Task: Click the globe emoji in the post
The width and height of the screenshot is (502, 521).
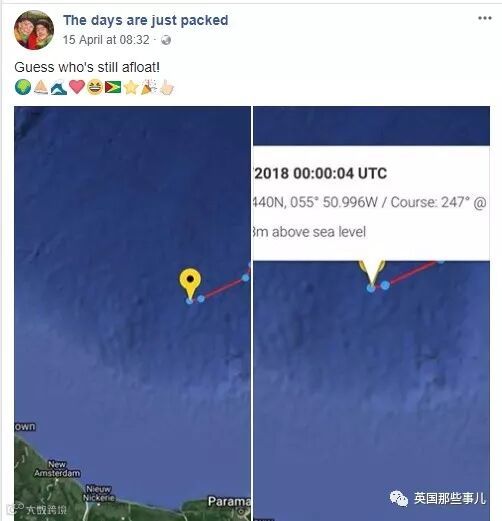Action: coord(23,87)
